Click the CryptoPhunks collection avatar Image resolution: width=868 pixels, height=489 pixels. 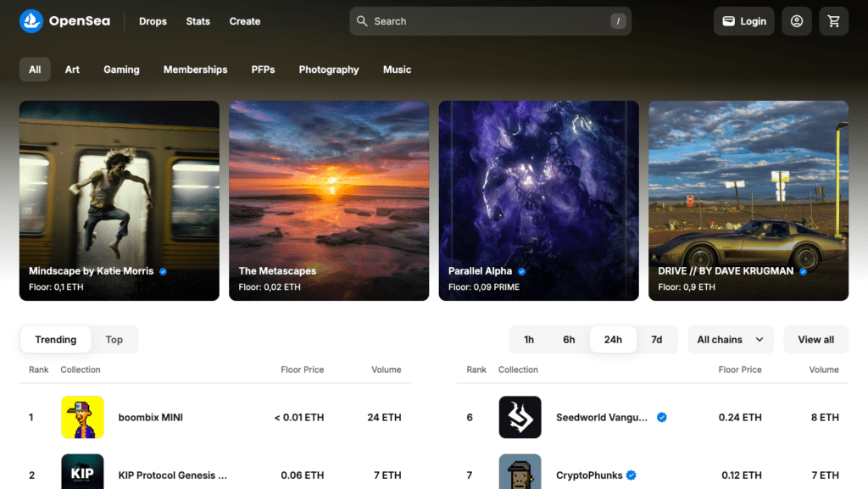click(520, 472)
